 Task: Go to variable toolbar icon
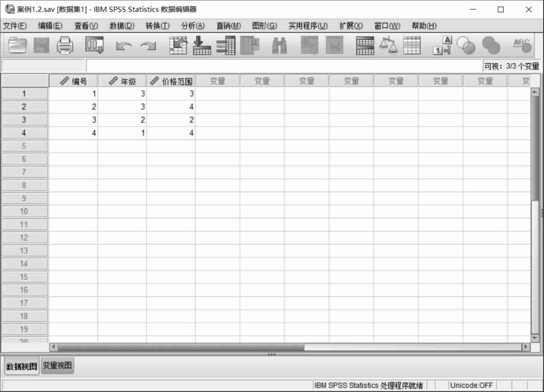[201, 45]
